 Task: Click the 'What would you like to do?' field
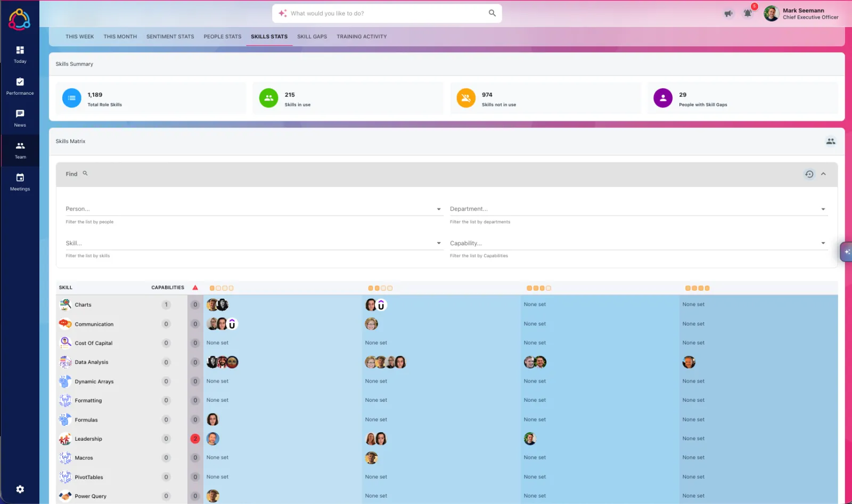(x=387, y=13)
